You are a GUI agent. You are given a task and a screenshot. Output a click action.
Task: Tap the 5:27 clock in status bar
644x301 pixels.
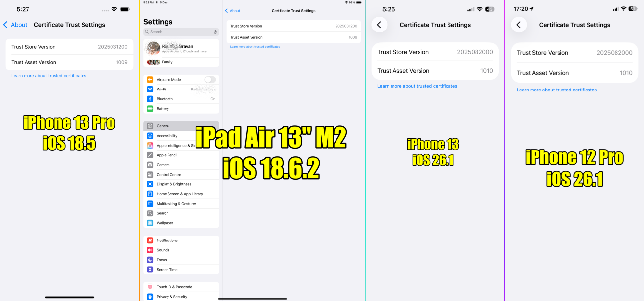23,9
